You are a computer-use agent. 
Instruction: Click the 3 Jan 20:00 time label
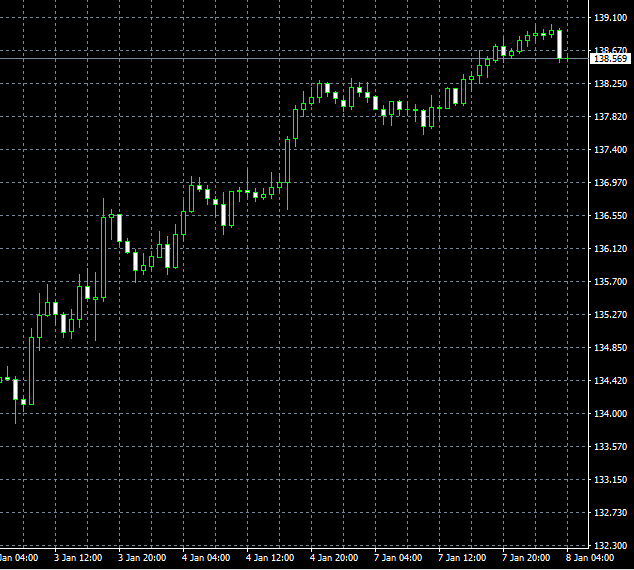142,558
